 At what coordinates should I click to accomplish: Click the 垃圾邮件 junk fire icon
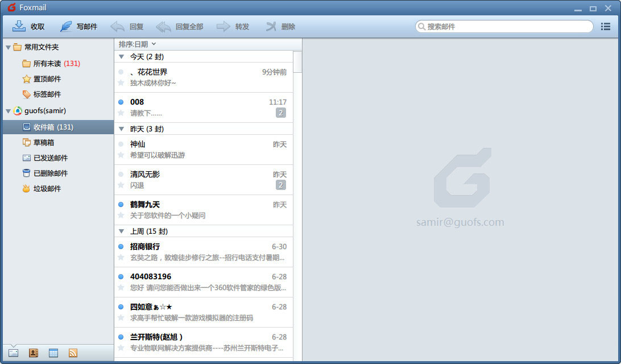point(26,188)
